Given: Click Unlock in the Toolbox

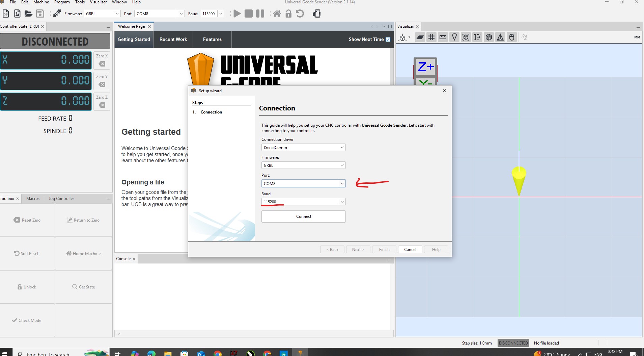Looking at the screenshot, I should (x=27, y=287).
